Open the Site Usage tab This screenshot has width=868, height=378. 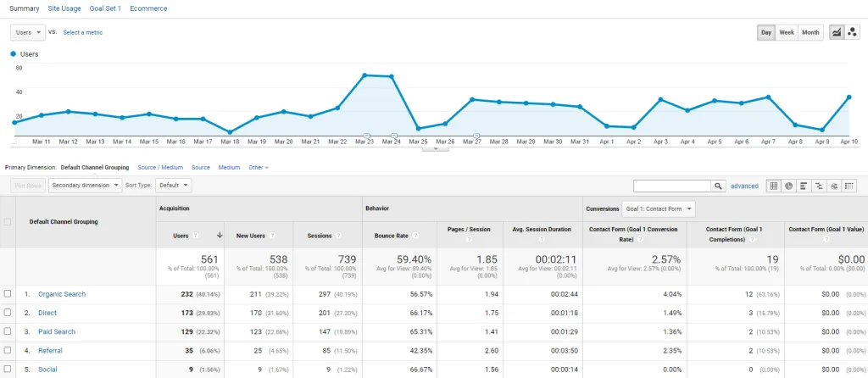pos(64,8)
